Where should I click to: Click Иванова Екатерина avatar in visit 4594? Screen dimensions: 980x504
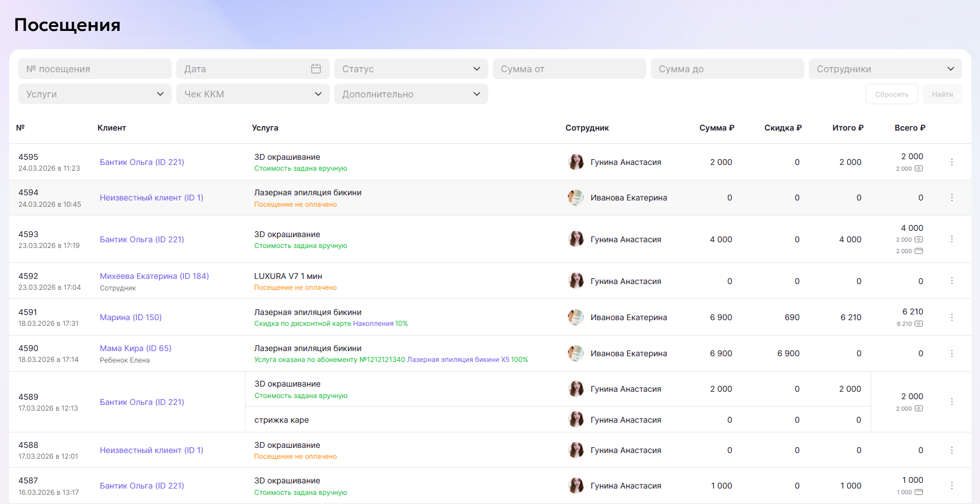coord(576,198)
